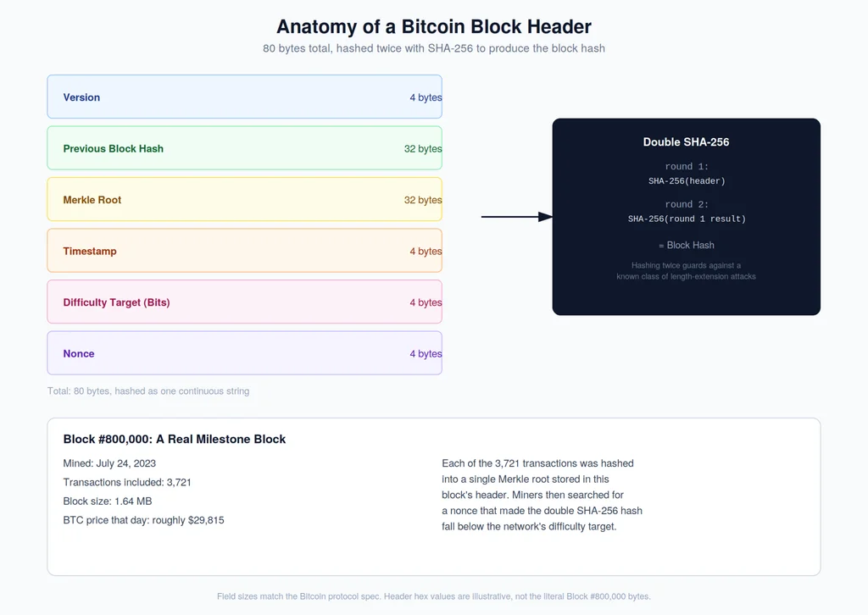868x615 pixels.
Task: Select the Nonce field box
Action: click(245, 353)
